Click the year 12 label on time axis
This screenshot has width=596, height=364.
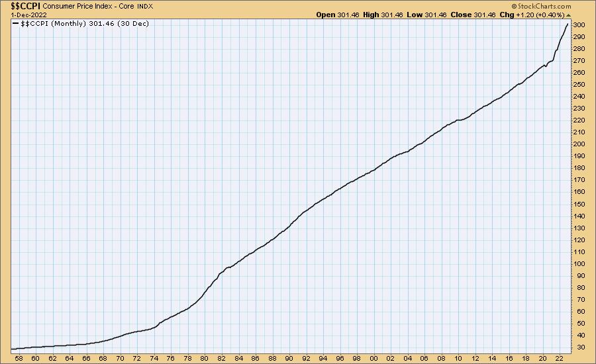[475, 358]
